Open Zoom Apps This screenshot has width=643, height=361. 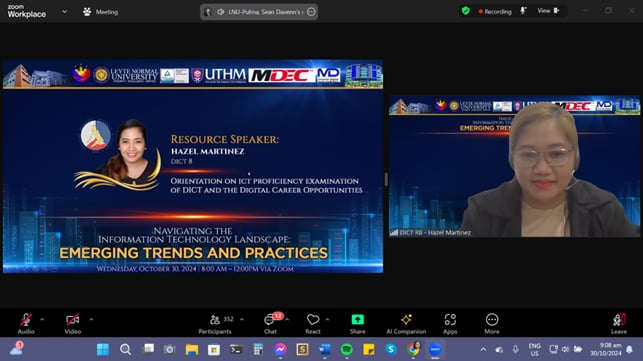(450, 323)
